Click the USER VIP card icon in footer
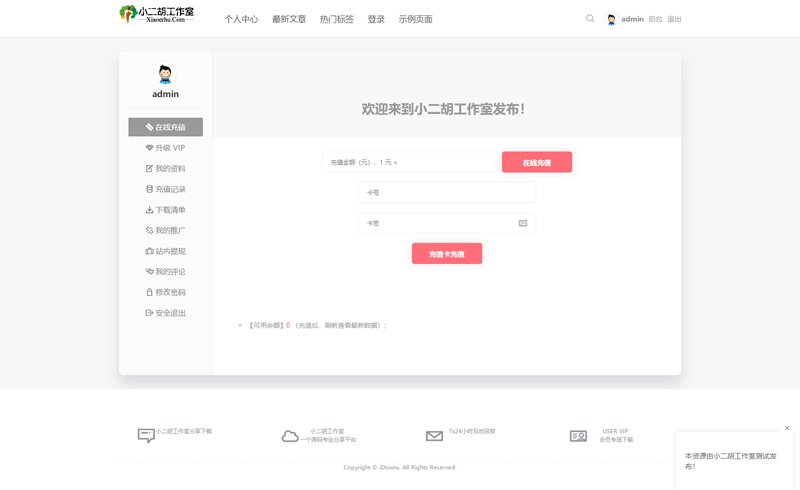 tap(578, 436)
